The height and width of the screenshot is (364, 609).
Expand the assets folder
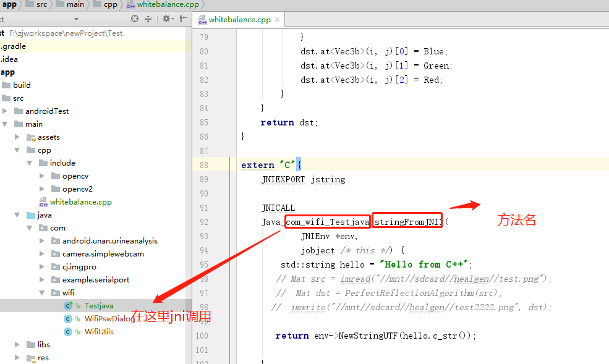click(x=17, y=137)
